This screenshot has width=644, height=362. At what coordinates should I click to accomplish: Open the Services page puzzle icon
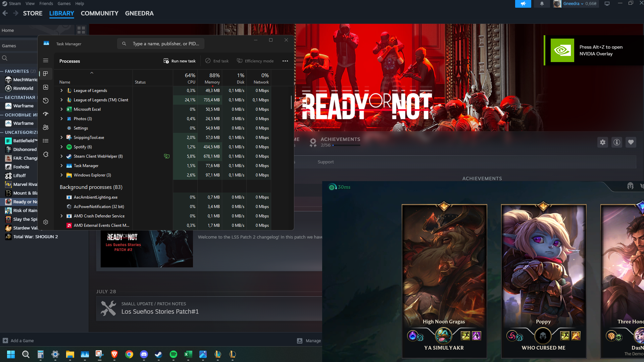(x=46, y=154)
